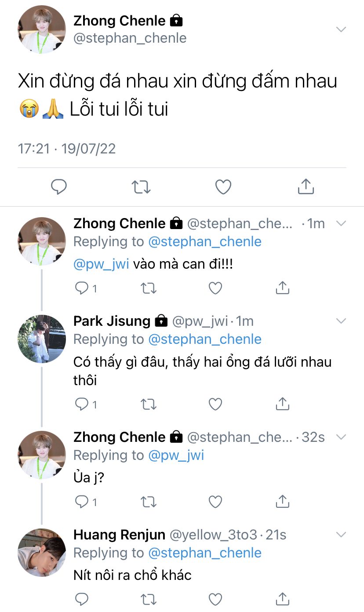Share the main tweet posted at 17:21
The image size is (364, 612).
[306, 187]
